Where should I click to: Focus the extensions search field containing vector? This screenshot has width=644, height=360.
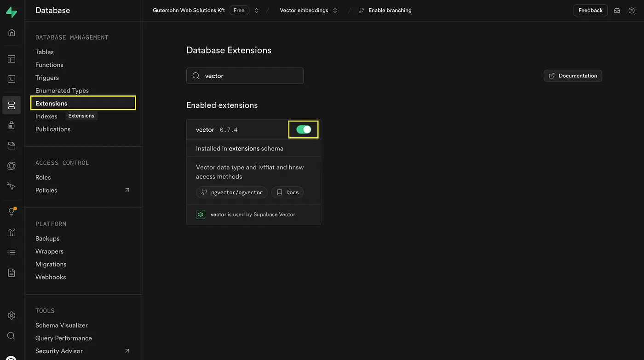pos(245,76)
